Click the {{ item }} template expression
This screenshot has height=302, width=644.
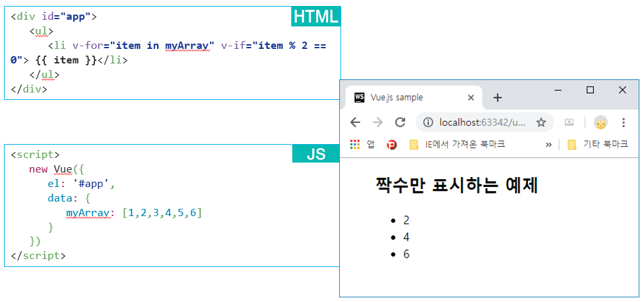[66, 60]
